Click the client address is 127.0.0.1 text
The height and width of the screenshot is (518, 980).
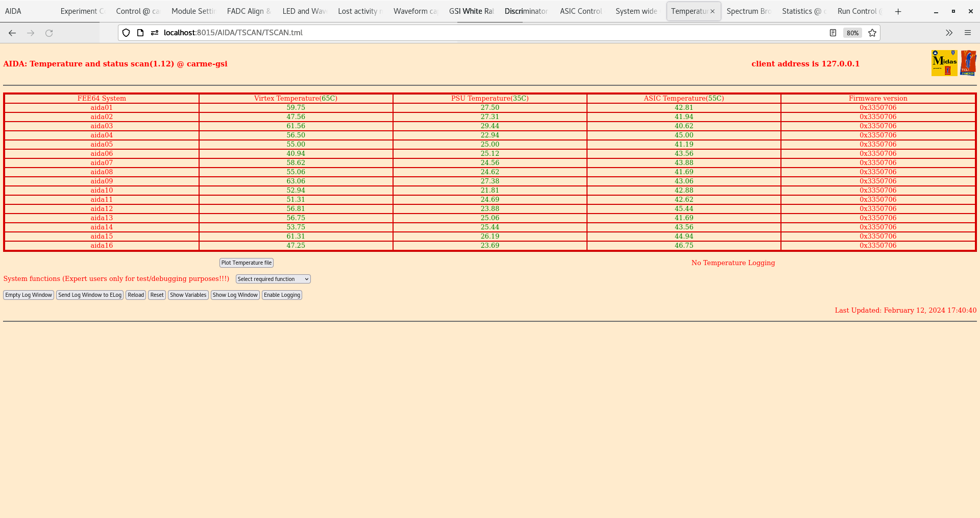coord(805,64)
